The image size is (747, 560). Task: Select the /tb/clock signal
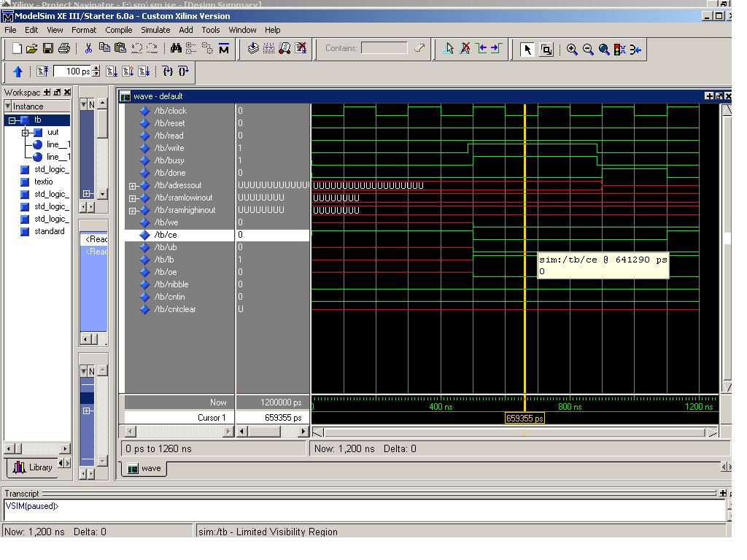171,111
